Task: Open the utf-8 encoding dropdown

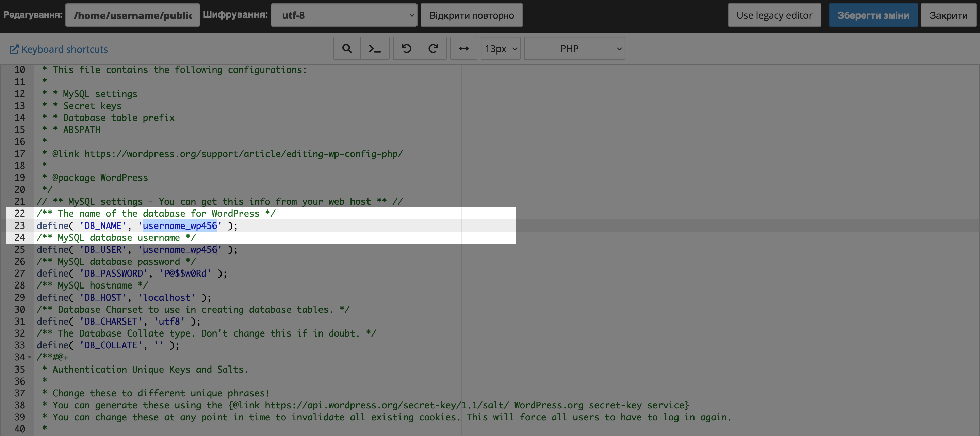Action: click(x=344, y=15)
